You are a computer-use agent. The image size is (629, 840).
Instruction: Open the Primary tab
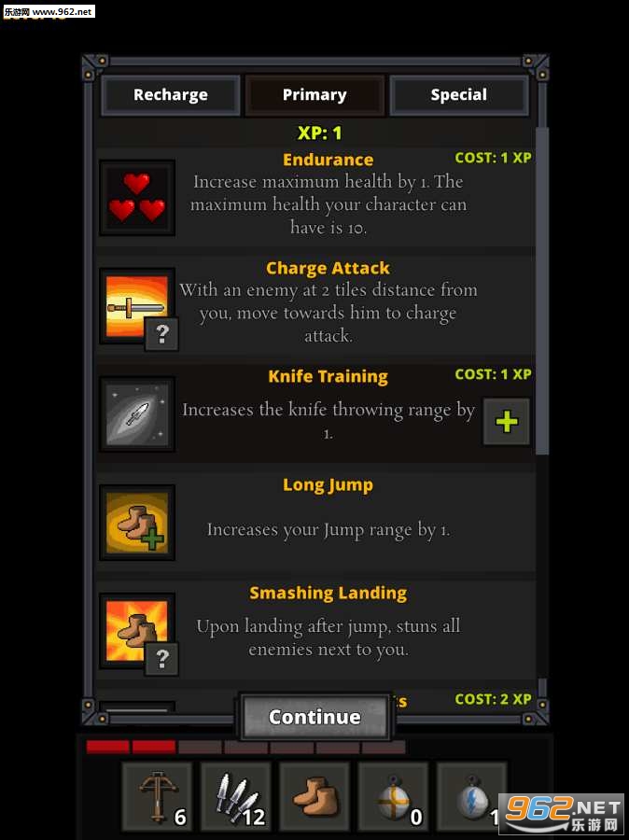point(314,95)
